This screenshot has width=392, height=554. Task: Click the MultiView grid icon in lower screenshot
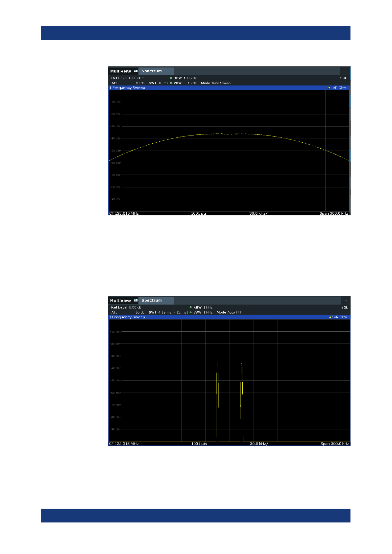tap(135, 301)
